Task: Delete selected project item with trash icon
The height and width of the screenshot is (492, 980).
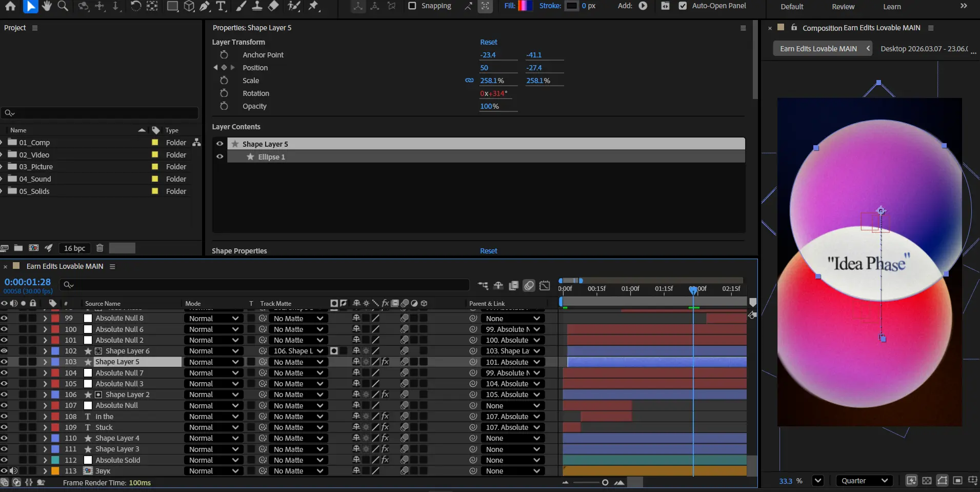Action: (100, 248)
